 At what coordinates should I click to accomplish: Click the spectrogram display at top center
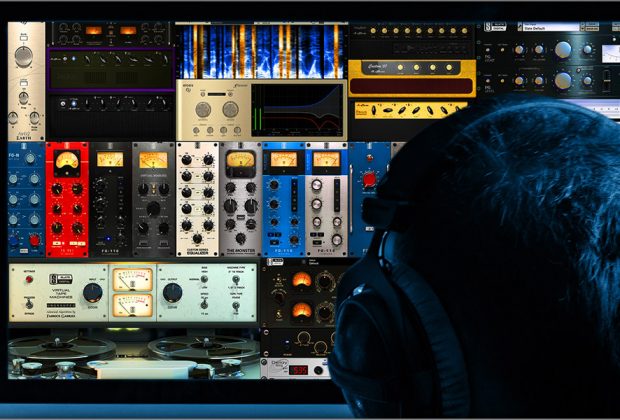[x=260, y=50]
